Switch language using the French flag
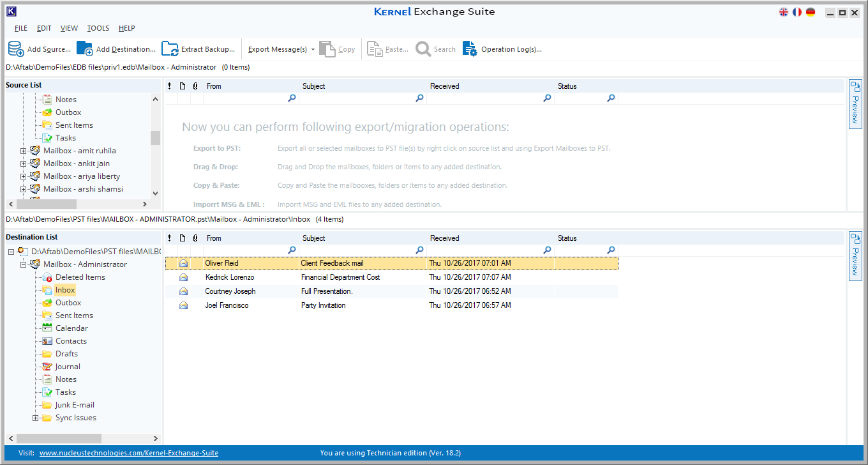Screen dimensions: 868x465 tap(797, 12)
